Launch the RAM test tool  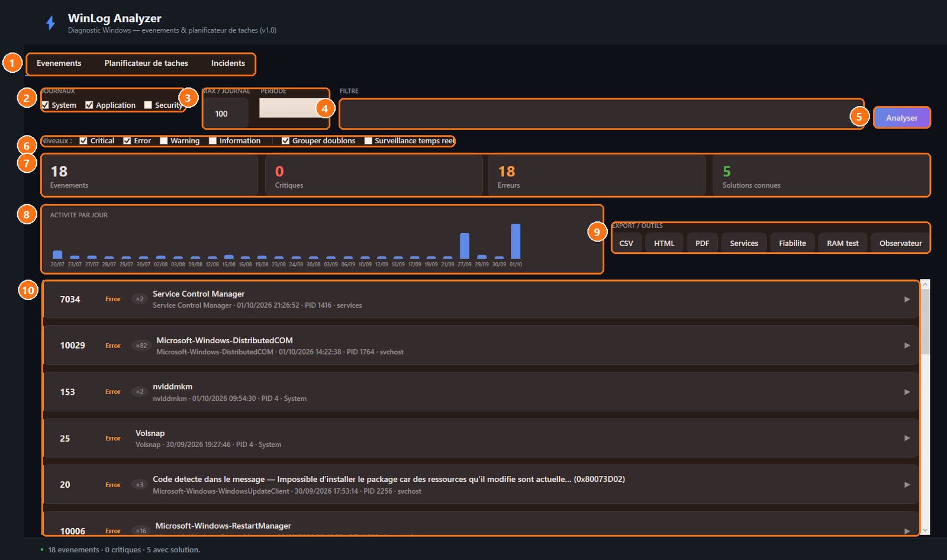843,243
